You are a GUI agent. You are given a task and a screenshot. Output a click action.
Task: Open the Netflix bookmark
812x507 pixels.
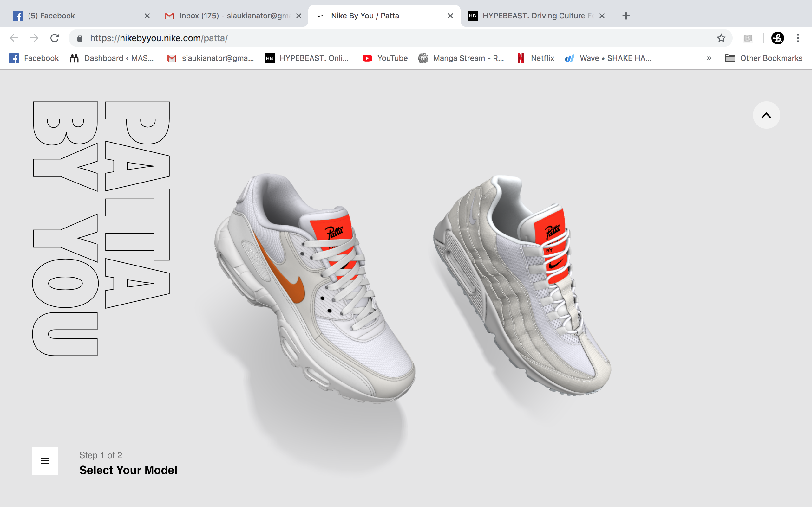536,58
